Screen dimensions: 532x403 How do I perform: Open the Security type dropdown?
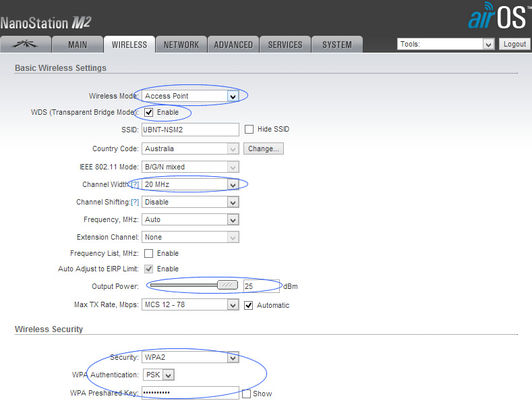[190, 358]
